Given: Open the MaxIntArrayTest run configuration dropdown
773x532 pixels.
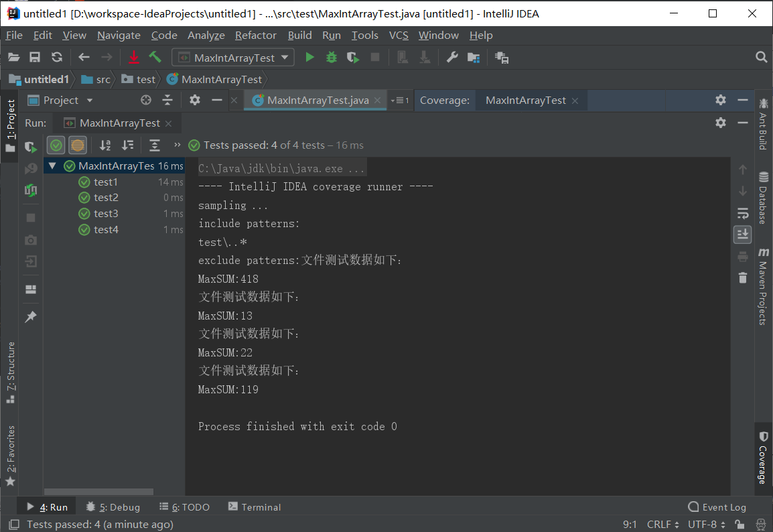Looking at the screenshot, I should [233, 57].
